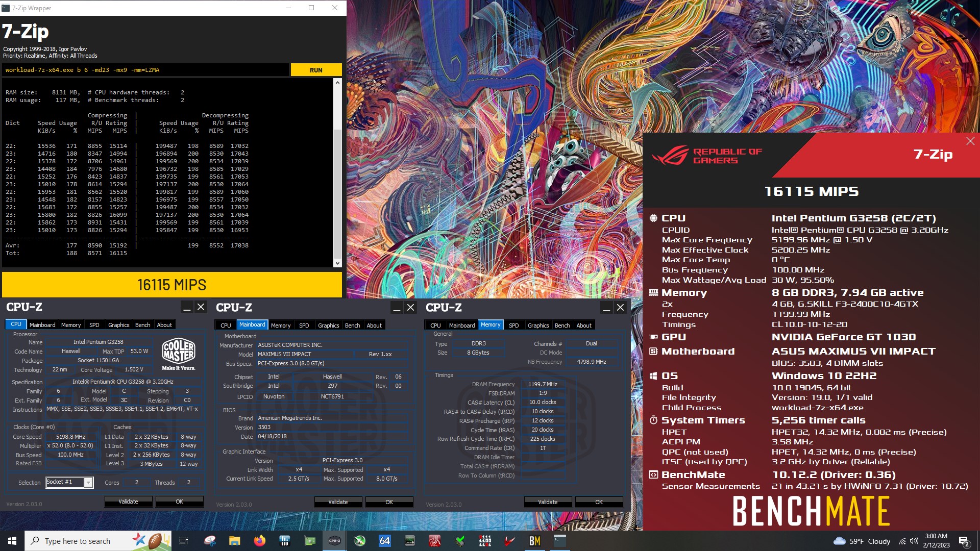Click the 7-Zip command line input field
The image size is (980, 551).
coord(145,70)
